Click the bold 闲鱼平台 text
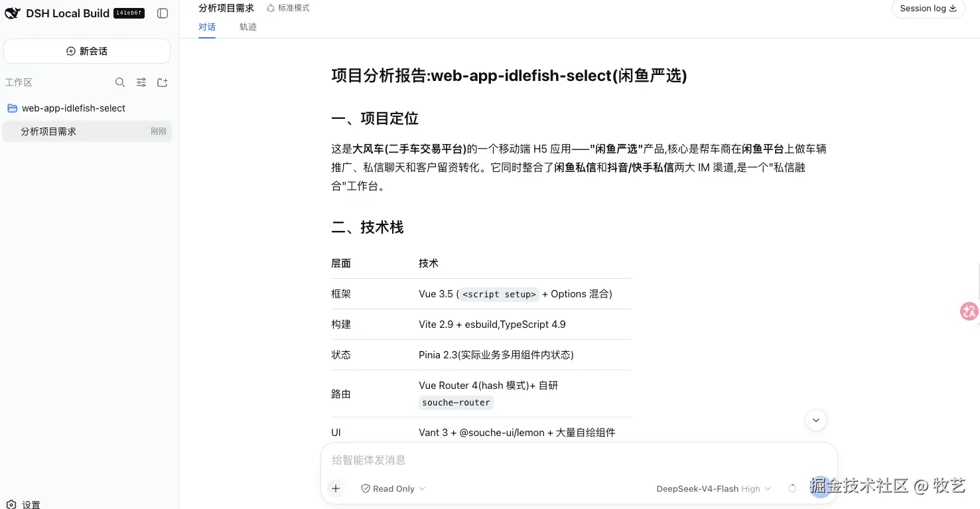 point(764,149)
